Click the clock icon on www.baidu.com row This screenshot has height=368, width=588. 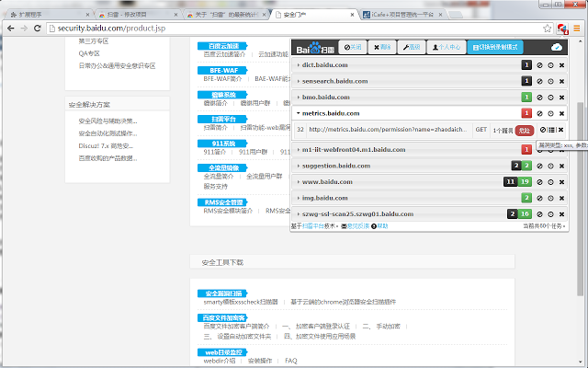click(550, 182)
